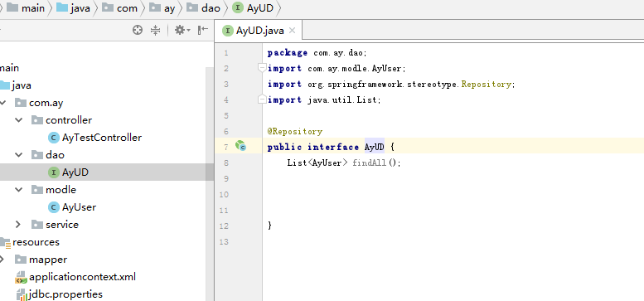
Task: Click the mapper folder icon
Action: click(x=21, y=259)
